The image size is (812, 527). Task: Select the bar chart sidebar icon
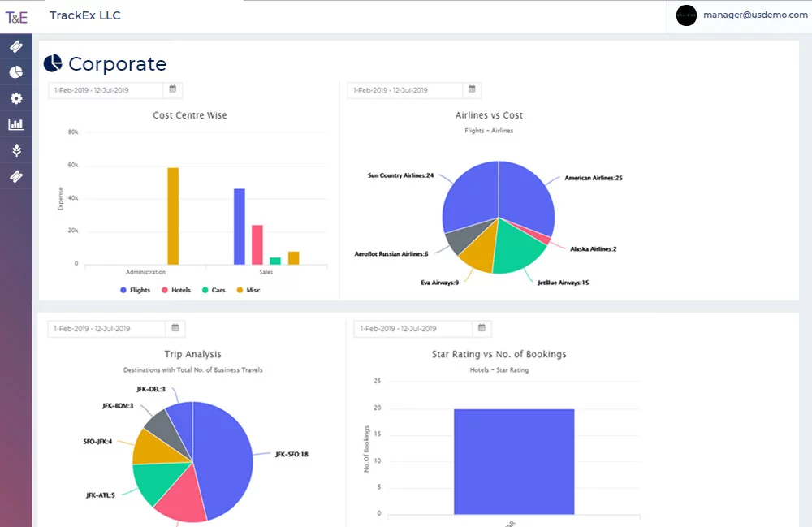click(16, 124)
